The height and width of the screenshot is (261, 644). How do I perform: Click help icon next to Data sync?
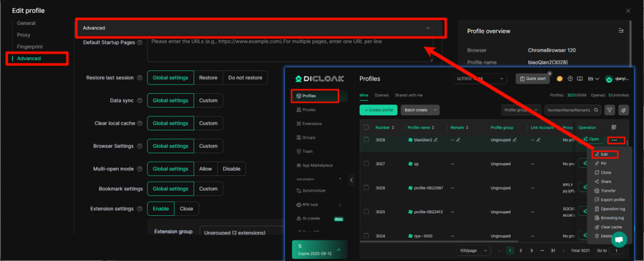(x=140, y=101)
